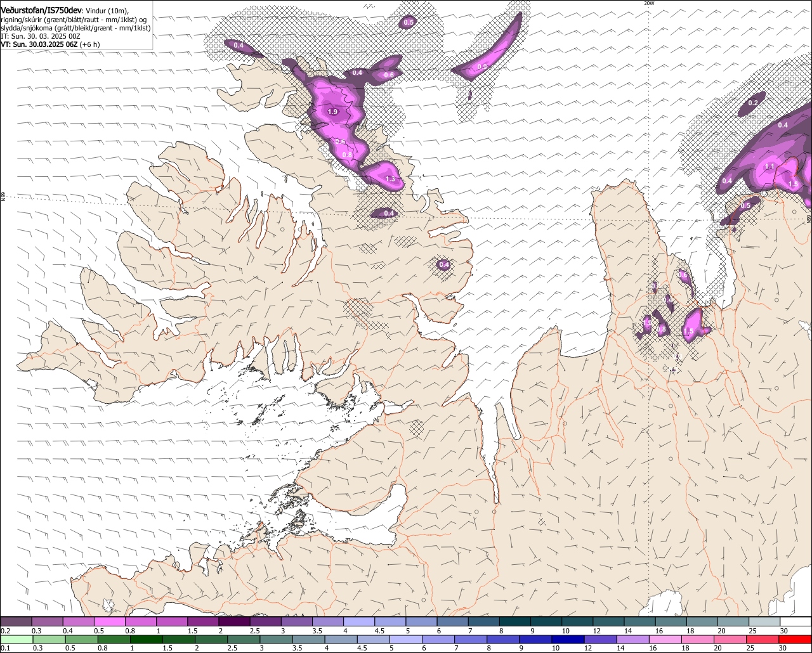Select lower legend swatch between 0.5 and 0.8
The height and width of the screenshot is (653, 812).
[x=82, y=639]
